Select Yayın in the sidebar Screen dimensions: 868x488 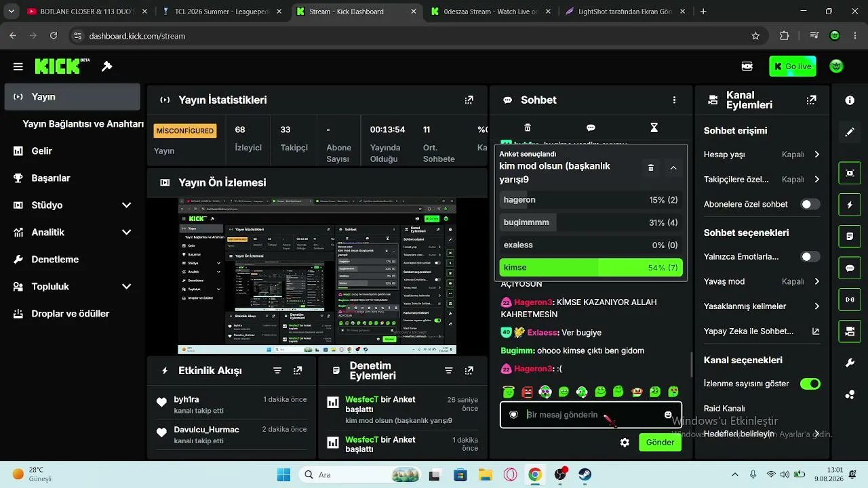tap(73, 97)
